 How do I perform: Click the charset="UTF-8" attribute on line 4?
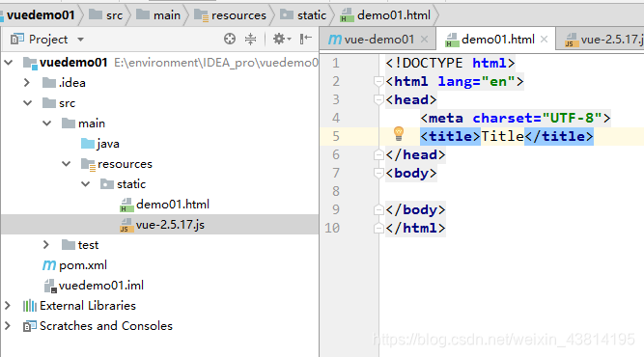point(537,118)
